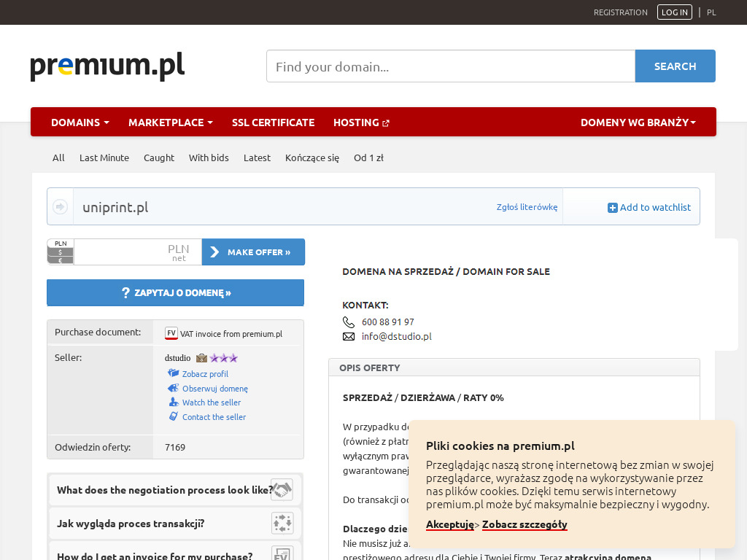
Task: Click the briefcase icon next to dstudio
Action: (x=201, y=357)
